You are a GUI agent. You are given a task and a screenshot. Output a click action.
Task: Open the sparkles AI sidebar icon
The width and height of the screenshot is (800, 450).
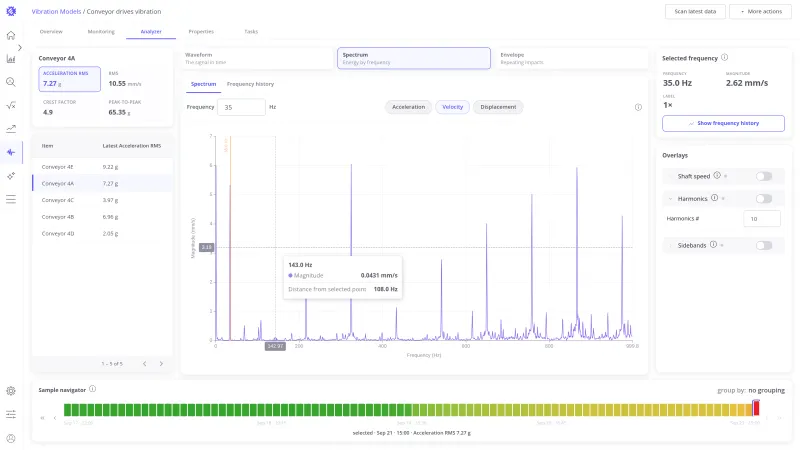pos(11,176)
